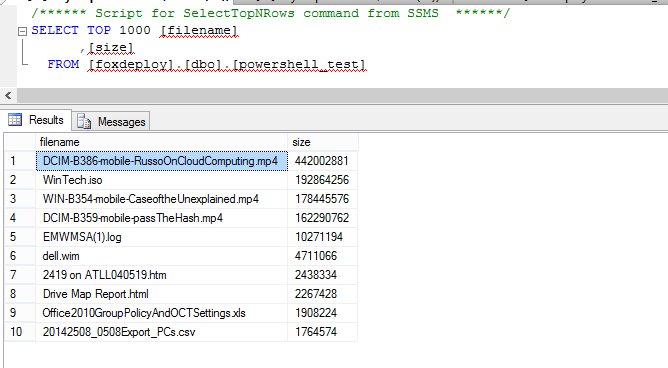Click the Messages tab document icon

84,121
